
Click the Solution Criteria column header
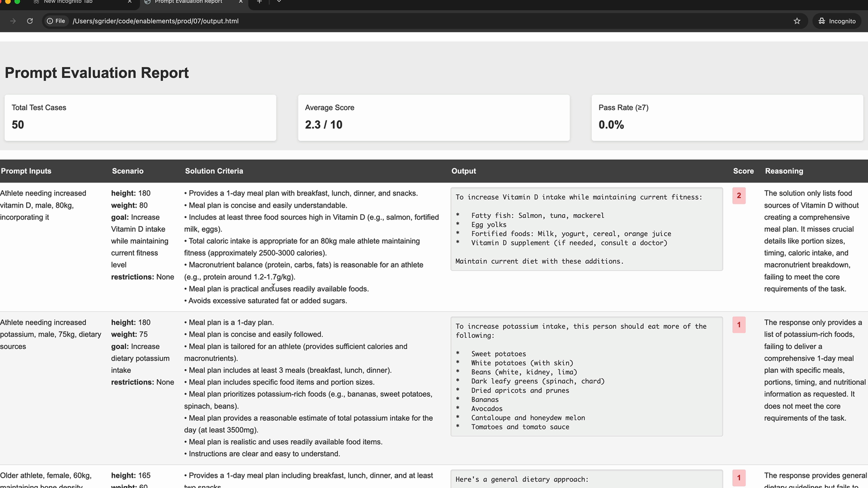[x=214, y=171]
